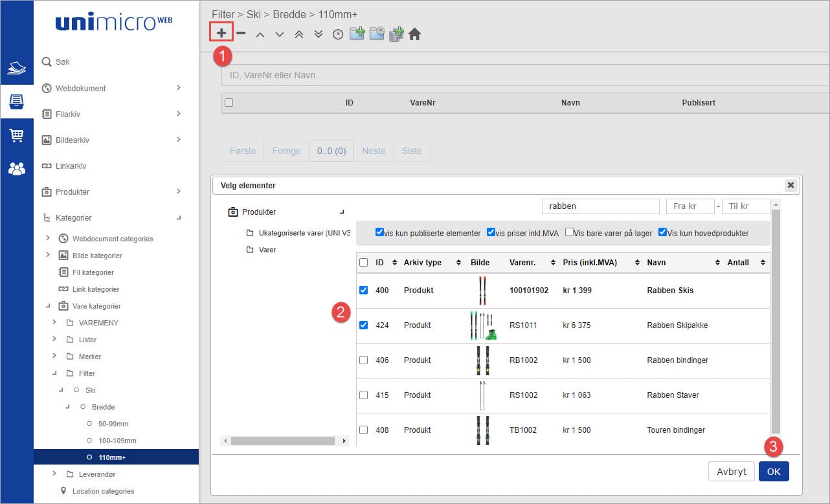Screen dimensions: 830x504
Task: Check Touren bindinger row checkbox
Action: pos(363,430)
